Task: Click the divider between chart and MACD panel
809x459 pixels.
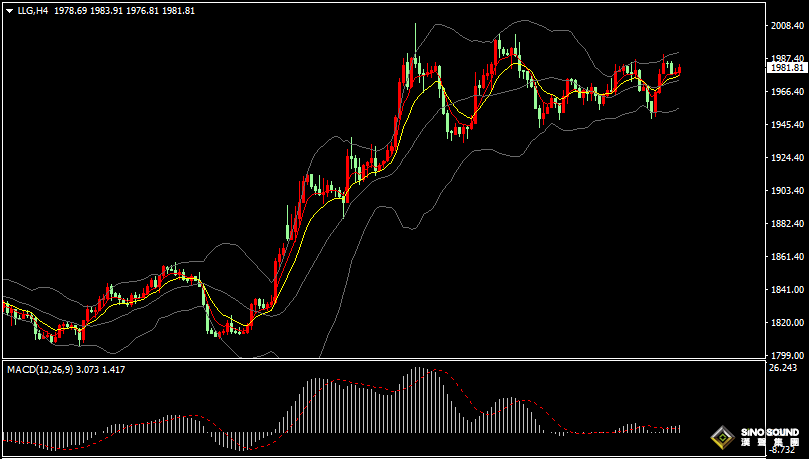Action: tap(380, 359)
